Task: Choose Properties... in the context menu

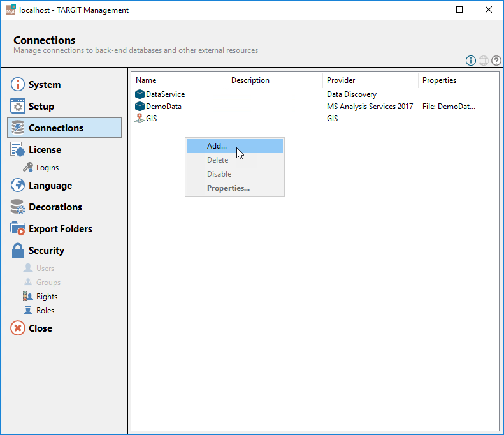Action: [228, 188]
